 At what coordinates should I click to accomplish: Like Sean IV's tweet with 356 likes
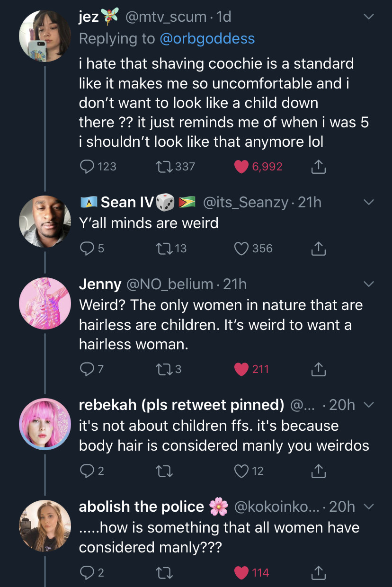coord(242,249)
